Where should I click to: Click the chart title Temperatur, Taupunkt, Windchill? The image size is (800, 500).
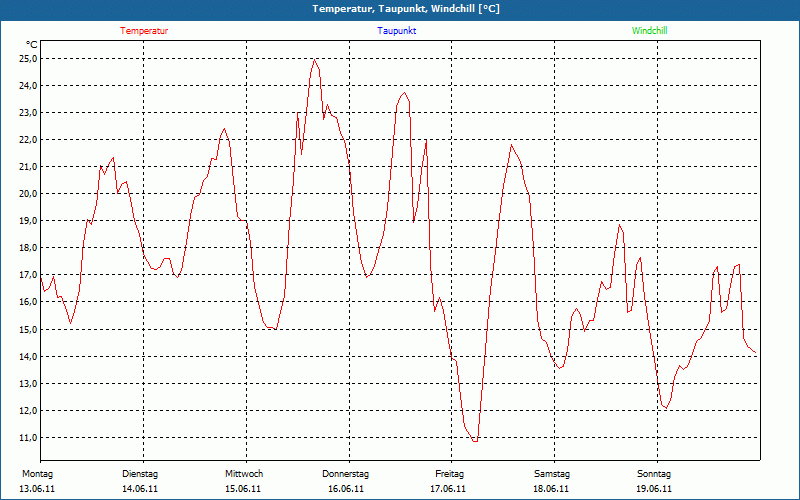[x=406, y=9]
